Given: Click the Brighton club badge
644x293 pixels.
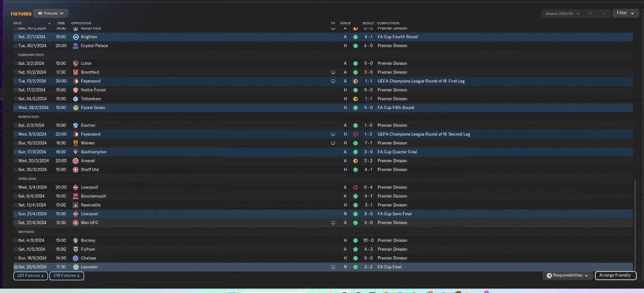Looking at the screenshot, I should coord(75,37).
